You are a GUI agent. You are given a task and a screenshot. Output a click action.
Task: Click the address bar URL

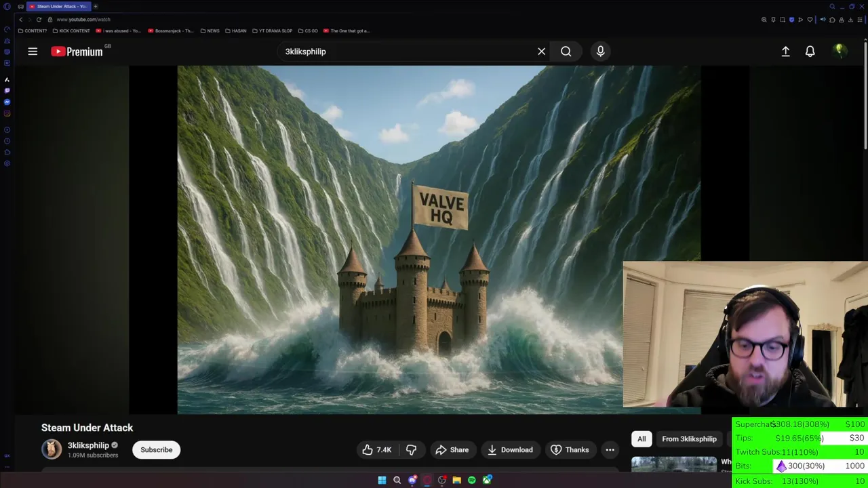tap(83, 20)
